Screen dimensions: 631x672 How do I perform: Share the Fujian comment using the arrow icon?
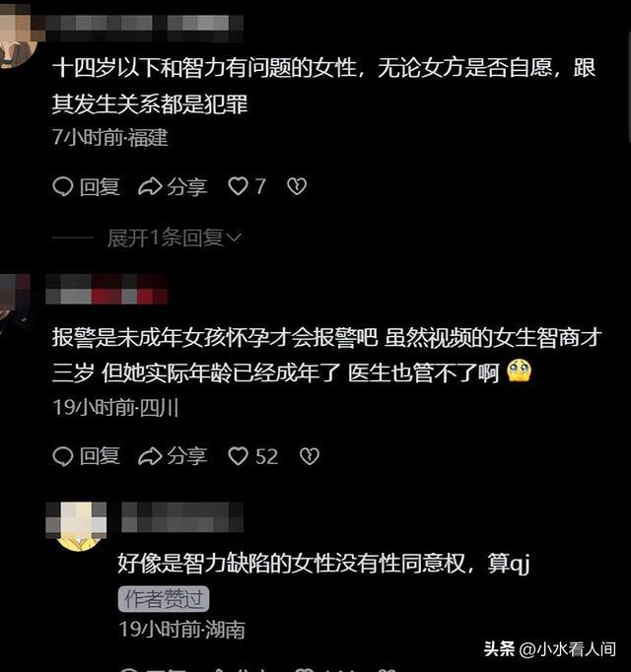(x=150, y=187)
